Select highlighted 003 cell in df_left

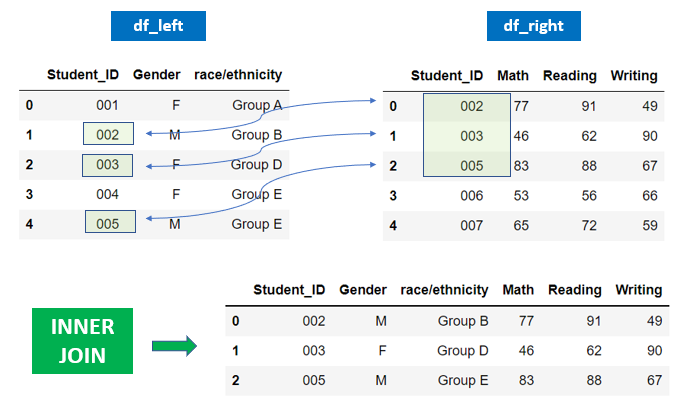click(x=108, y=164)
